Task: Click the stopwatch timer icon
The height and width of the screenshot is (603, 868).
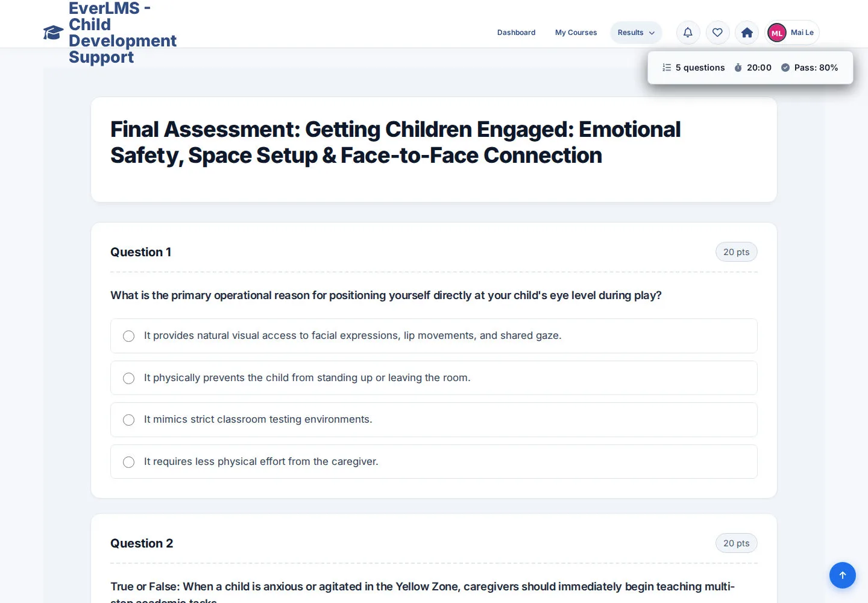Action: click(x=738, y=68)
